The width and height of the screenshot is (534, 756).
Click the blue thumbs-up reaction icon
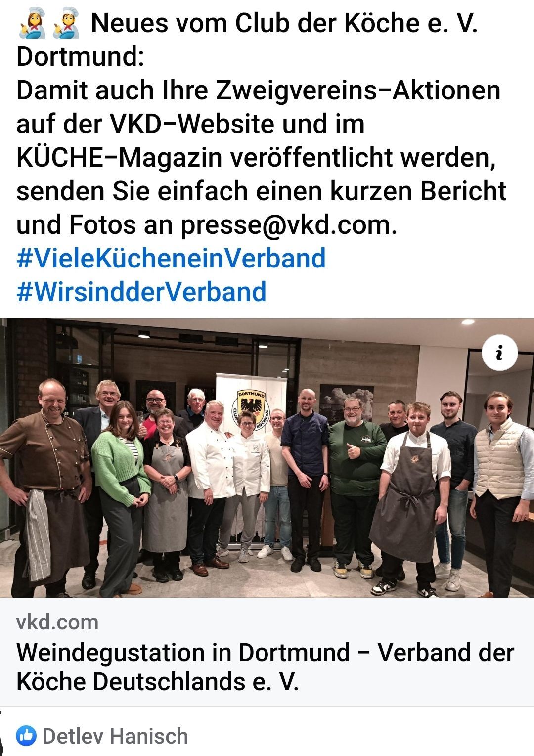pyautogui.click(x=26, y=736)
